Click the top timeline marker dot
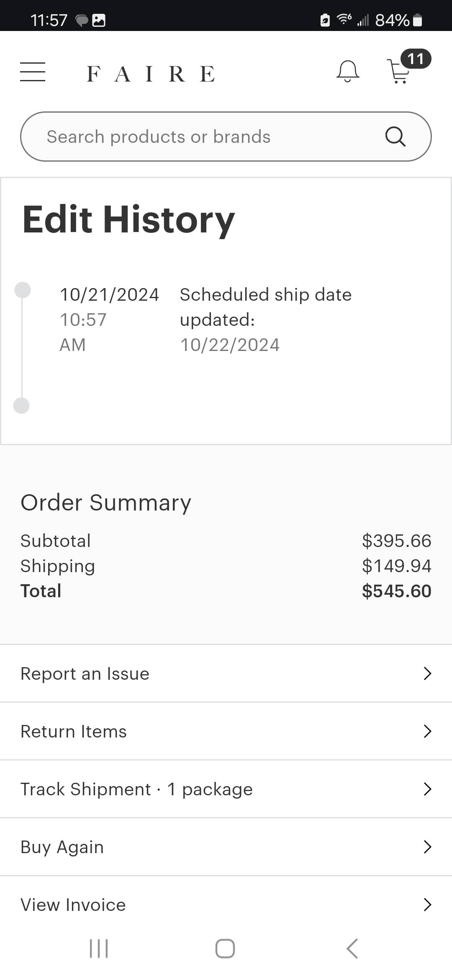The height and width of the screenshot is (980, 452). click(x=23, y=290)
